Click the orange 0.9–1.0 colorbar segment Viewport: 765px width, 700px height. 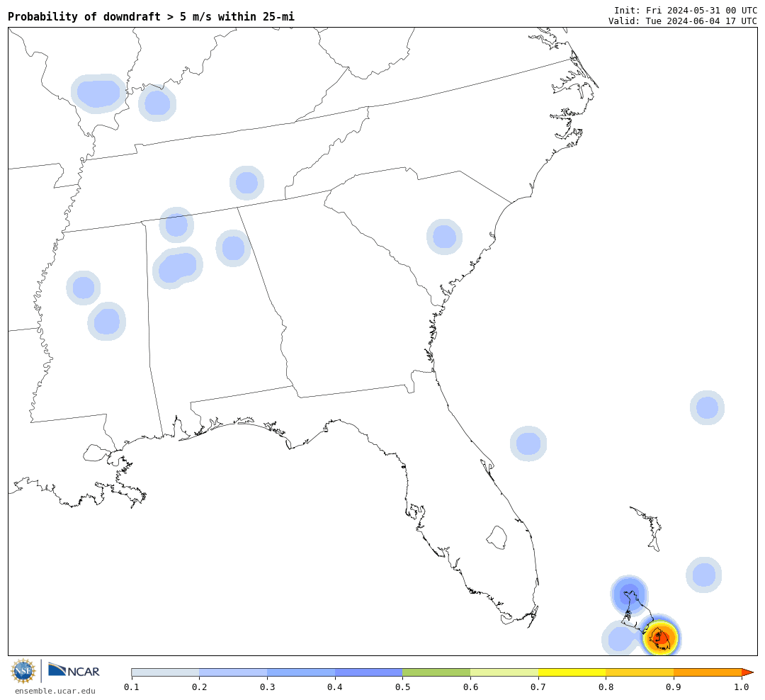click(708, 672)
